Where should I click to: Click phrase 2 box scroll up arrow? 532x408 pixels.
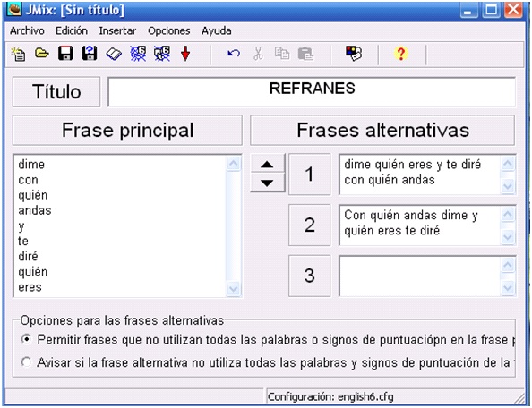(508, 214)
